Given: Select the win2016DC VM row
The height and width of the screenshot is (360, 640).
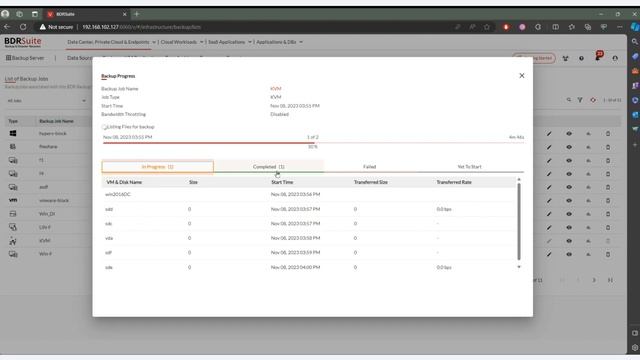Looking at the screenshot, I should [309, 194].
